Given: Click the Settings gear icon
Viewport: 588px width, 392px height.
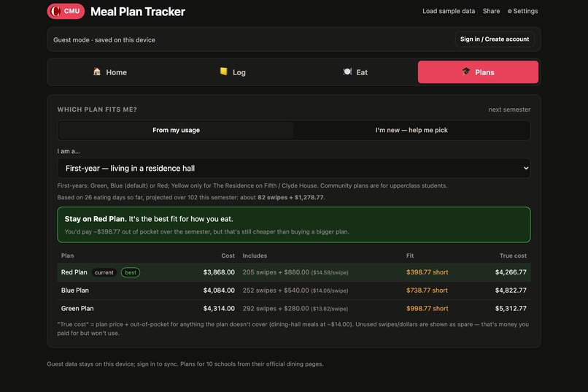Looking at the screenshot, I should (510, 11).
